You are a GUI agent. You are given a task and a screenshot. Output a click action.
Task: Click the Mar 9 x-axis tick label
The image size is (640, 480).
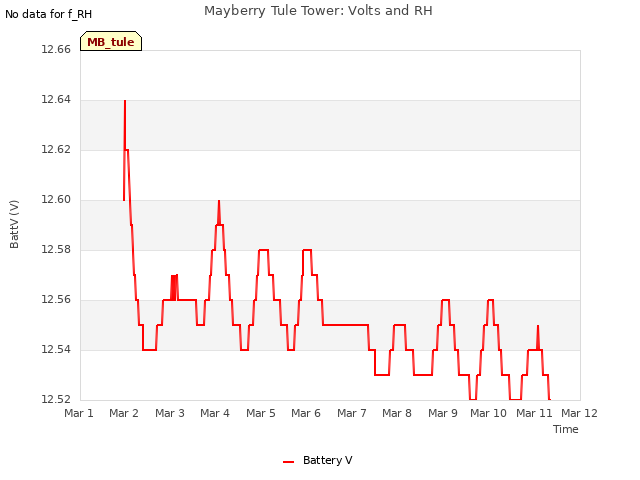[x=443, y=413]
